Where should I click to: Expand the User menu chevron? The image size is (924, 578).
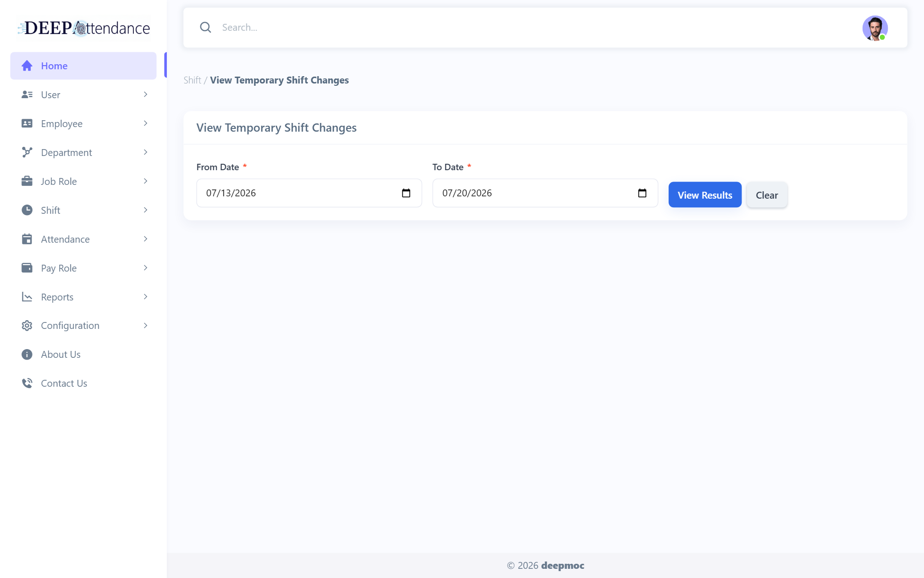(145, 94)
